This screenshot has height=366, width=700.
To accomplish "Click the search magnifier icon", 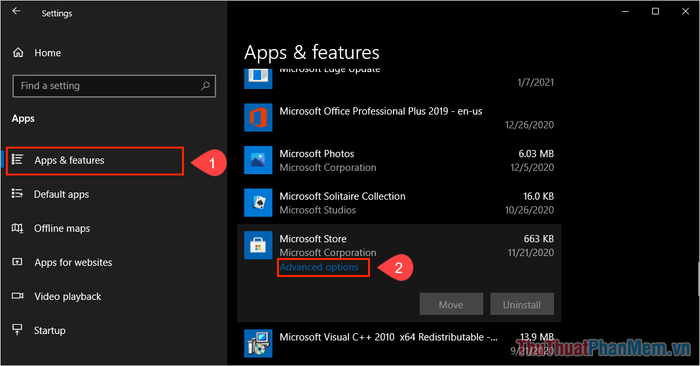I will [x=205, y=86].
